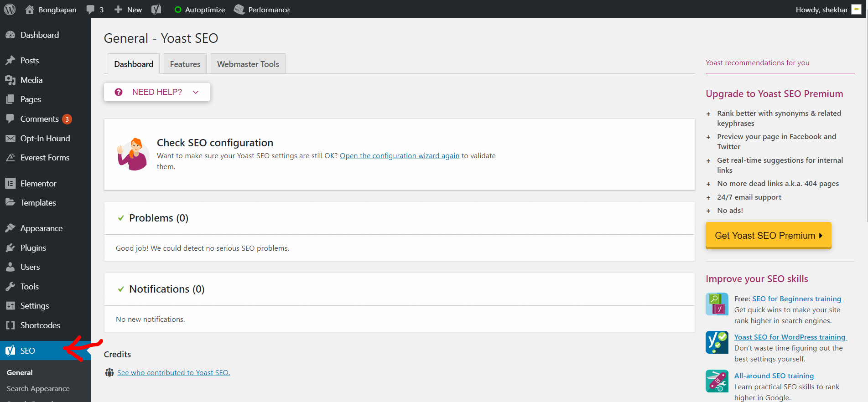The height and width of the screenshot is (402, 868).
Task: Click the Yoast SEO for WordPress course thumbnail
Action: click(x=717, y=342)
